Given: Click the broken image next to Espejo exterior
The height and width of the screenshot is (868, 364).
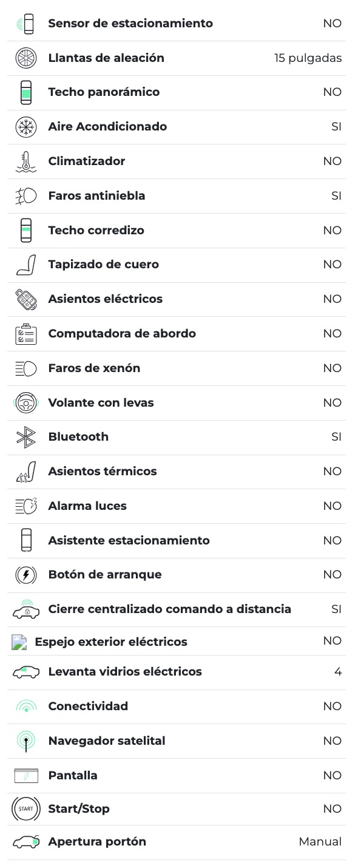Looking at the screenshot, I should 19,642.
